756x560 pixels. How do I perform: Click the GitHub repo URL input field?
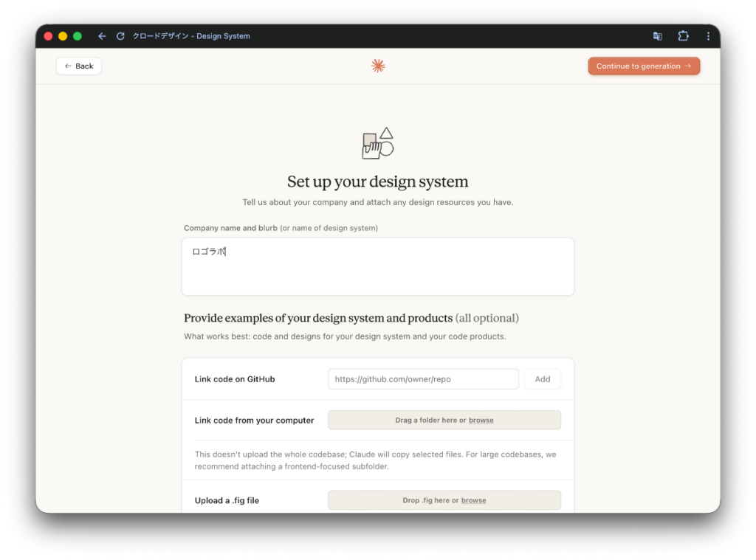click(x=423, y=379)
